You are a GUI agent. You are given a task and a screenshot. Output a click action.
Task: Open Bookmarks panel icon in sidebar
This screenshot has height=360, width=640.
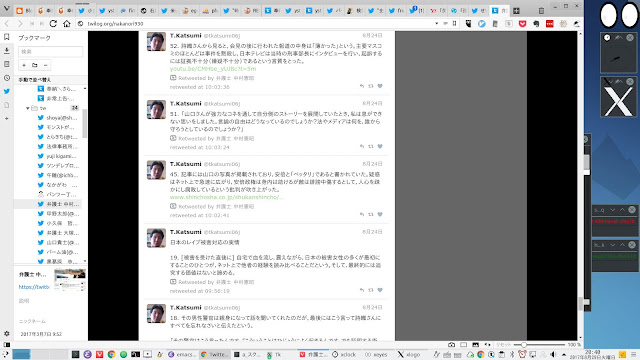coord(7,37)
